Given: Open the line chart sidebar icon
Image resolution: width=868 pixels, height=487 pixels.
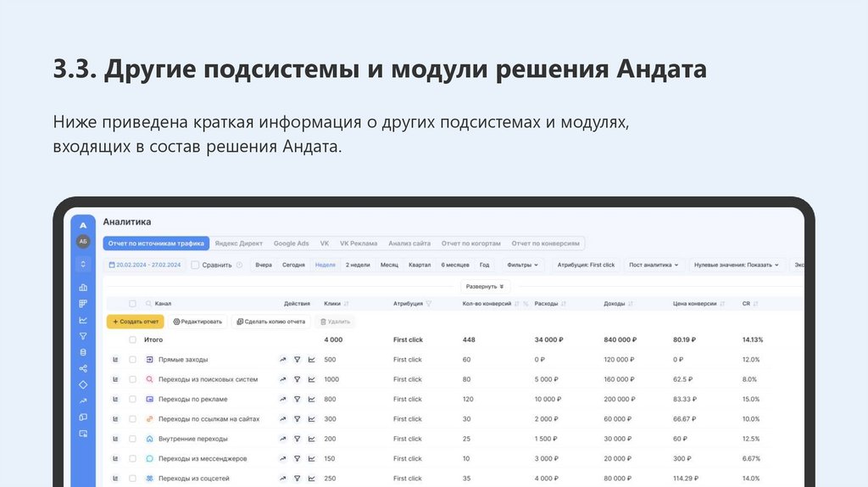Looking at the screenshot, I should pos(83,320).
